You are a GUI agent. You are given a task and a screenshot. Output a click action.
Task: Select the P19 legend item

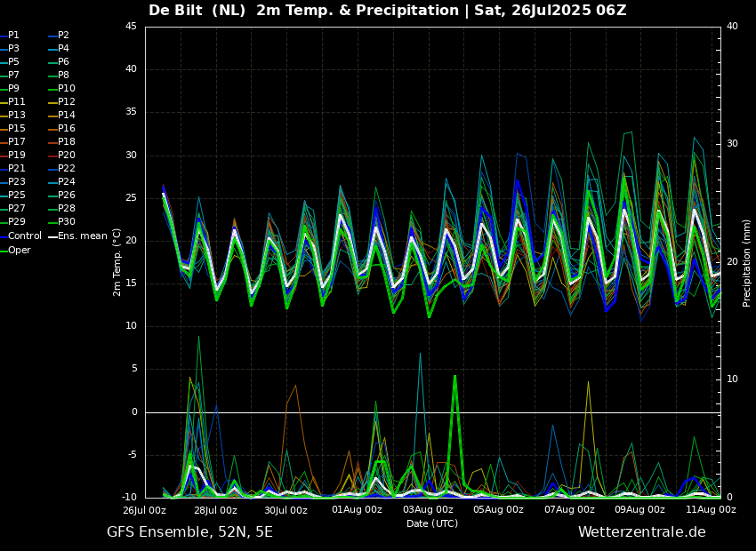pos(12,156)
